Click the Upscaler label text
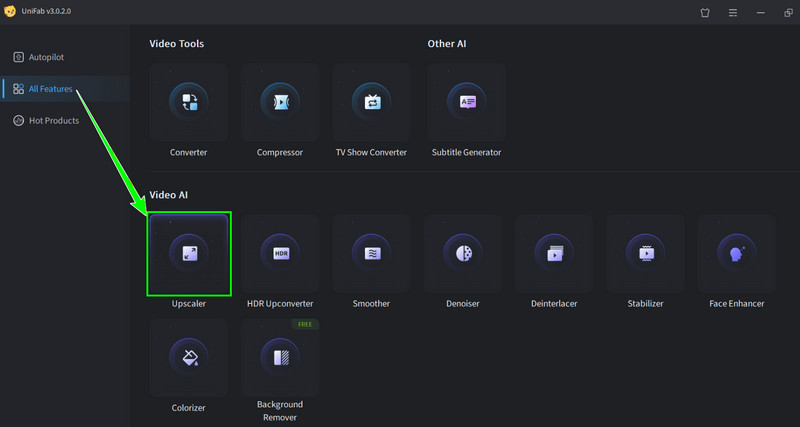800x427 pixels. click(x=188, y=304)
